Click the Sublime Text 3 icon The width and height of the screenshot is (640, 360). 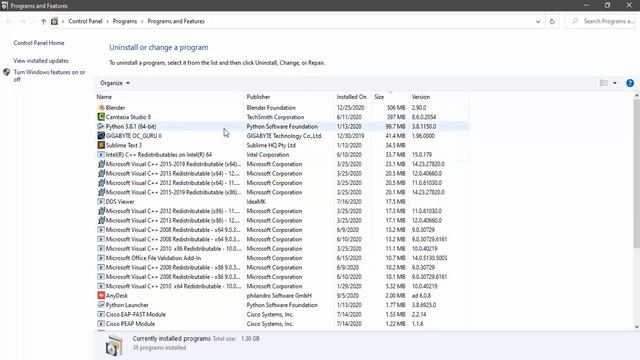point(101,145)
